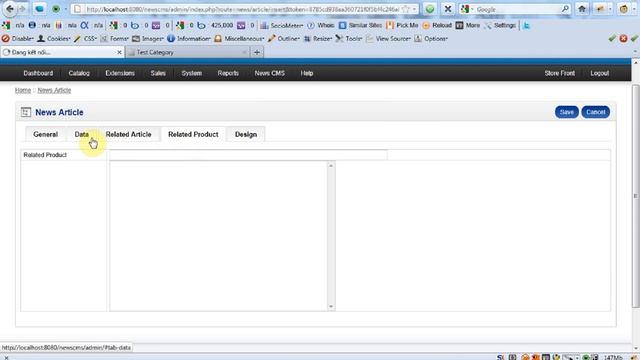Open the Sales menu
The width and height of the screenshot is (640, 360).
click(x=158, y=73)
